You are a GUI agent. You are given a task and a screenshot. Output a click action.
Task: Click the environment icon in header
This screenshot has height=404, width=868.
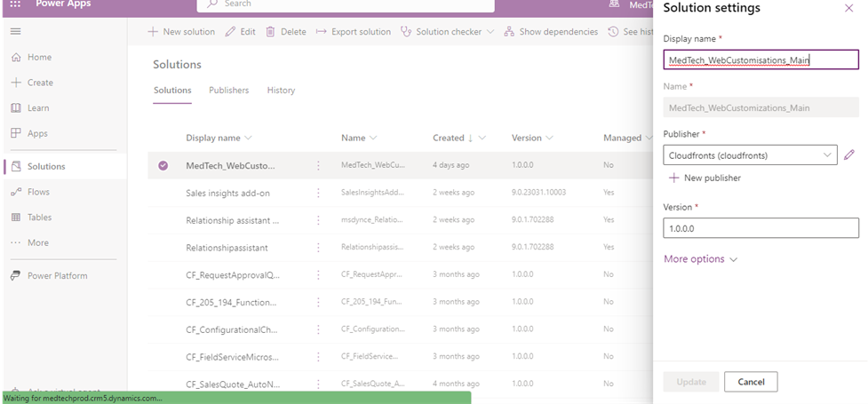pos(613,4)
